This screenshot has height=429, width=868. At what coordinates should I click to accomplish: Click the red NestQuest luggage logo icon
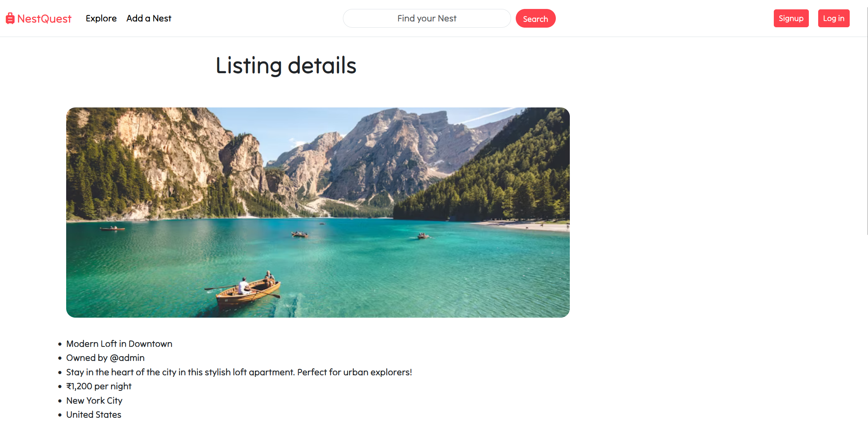(10, 18)
